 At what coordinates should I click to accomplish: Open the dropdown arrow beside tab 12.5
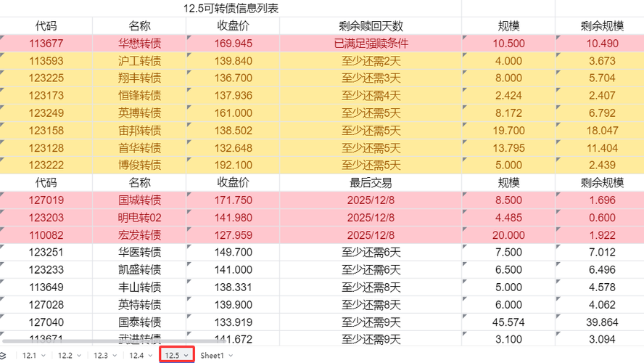[186, 356]
